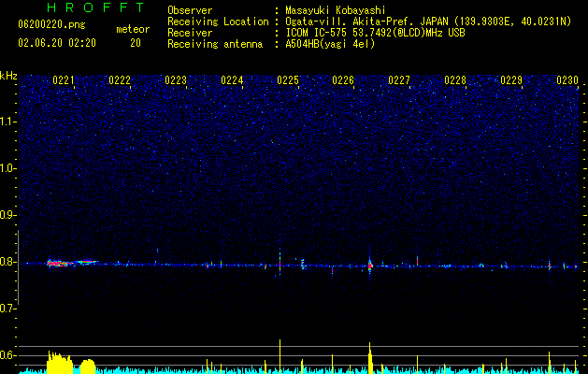Click the 0227 time marker
588x374 pixels.
pyautogui.click(x=399, y=80)
